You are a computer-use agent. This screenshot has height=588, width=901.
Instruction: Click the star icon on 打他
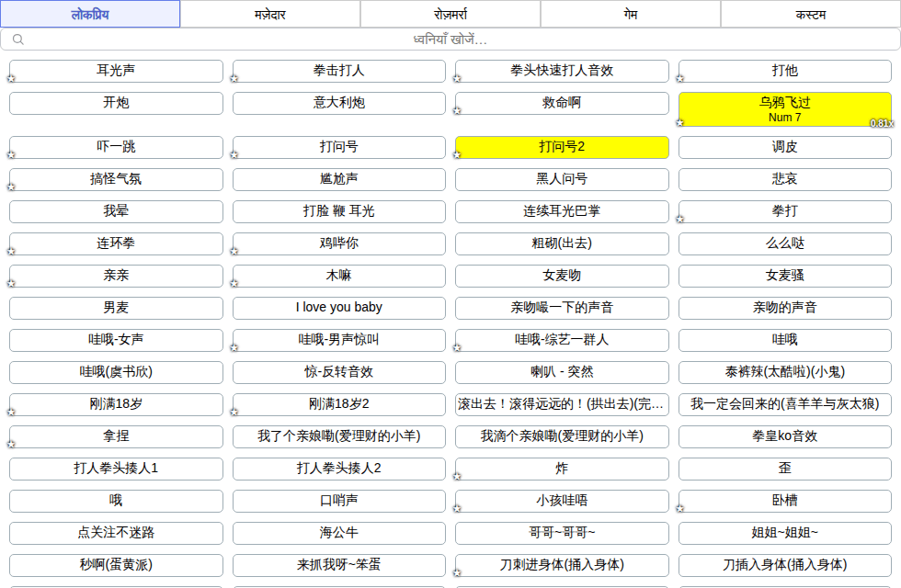(x=679, y=79)
